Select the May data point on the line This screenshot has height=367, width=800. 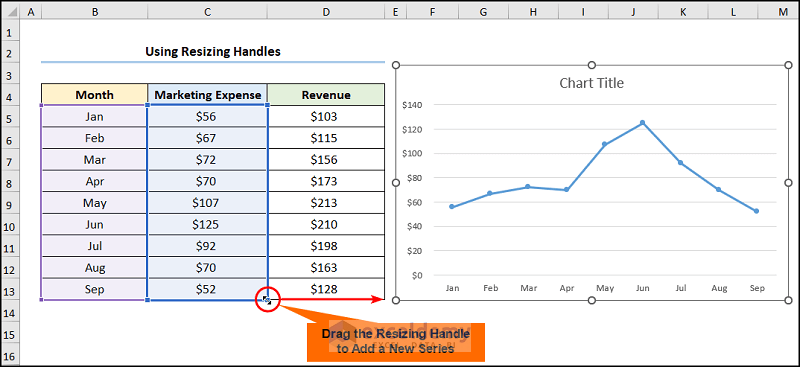coord(605,144)
